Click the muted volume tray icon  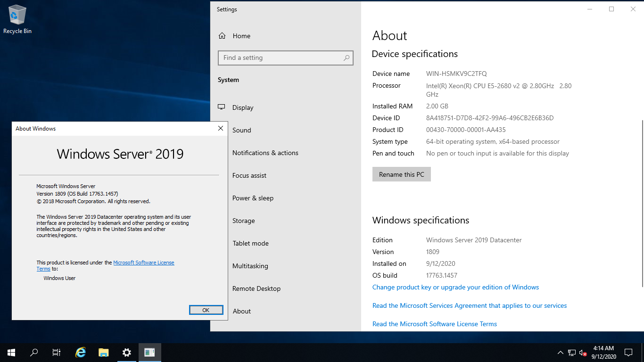[x=583, y=352]
